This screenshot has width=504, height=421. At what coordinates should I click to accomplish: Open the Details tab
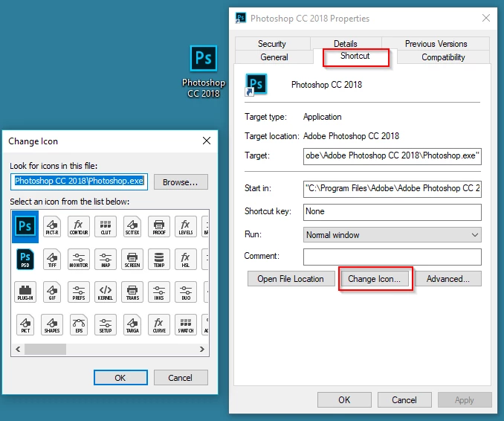click(x=345, y=44)
